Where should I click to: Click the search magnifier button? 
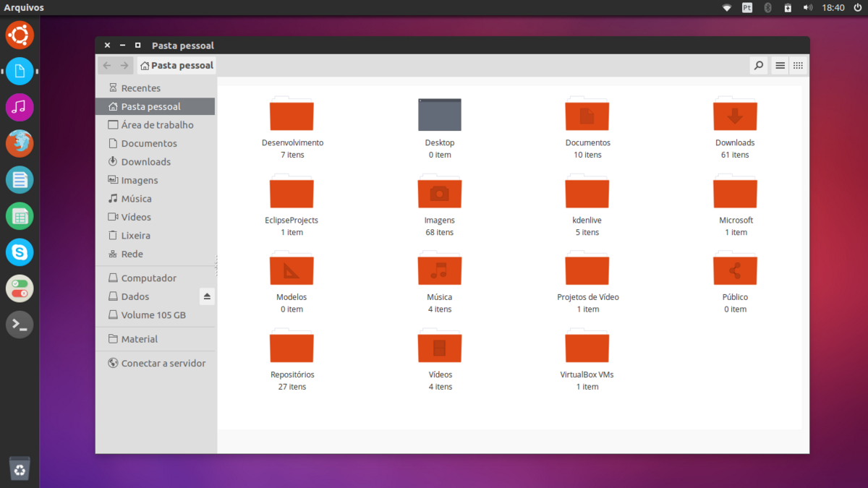click(x=758, y=66)
